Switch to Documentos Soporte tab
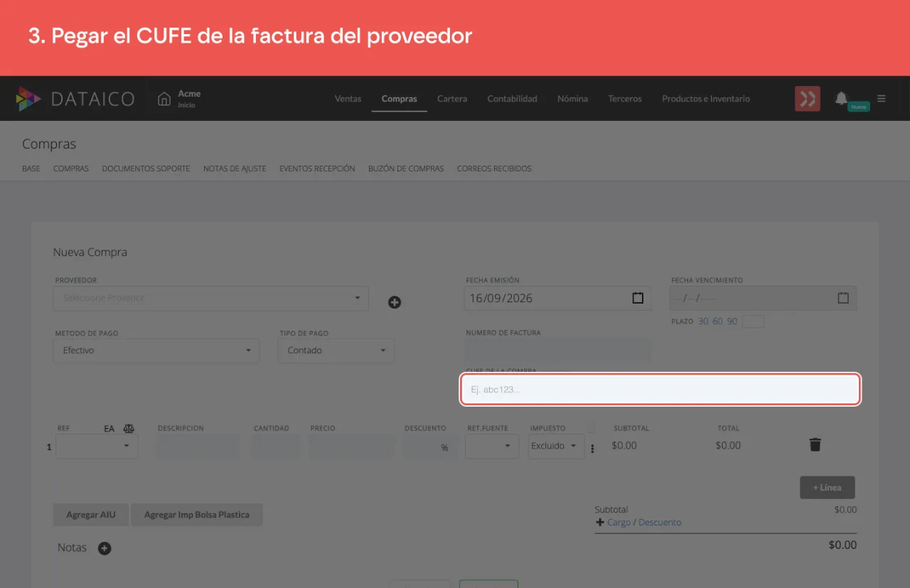 point(146,169)
